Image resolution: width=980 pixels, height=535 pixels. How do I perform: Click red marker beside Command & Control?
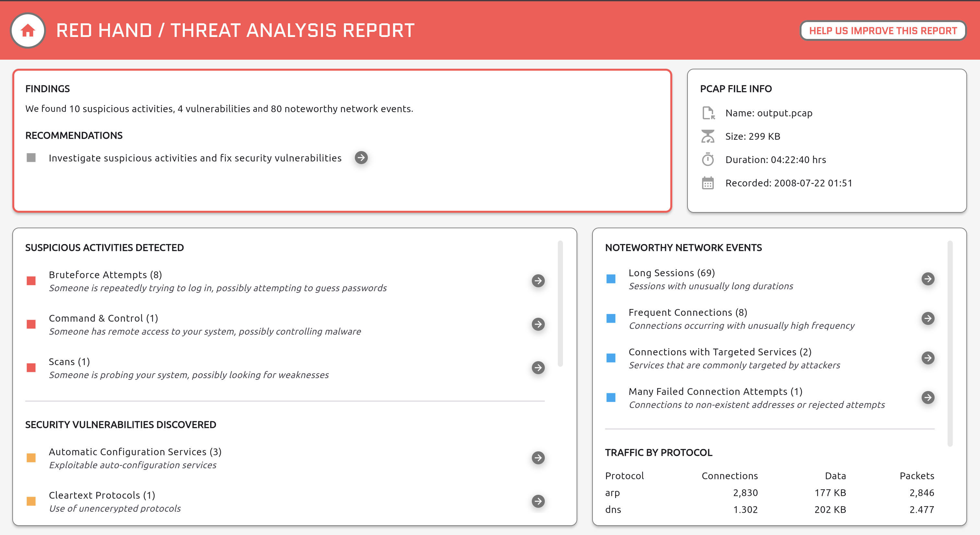(31, 324)
